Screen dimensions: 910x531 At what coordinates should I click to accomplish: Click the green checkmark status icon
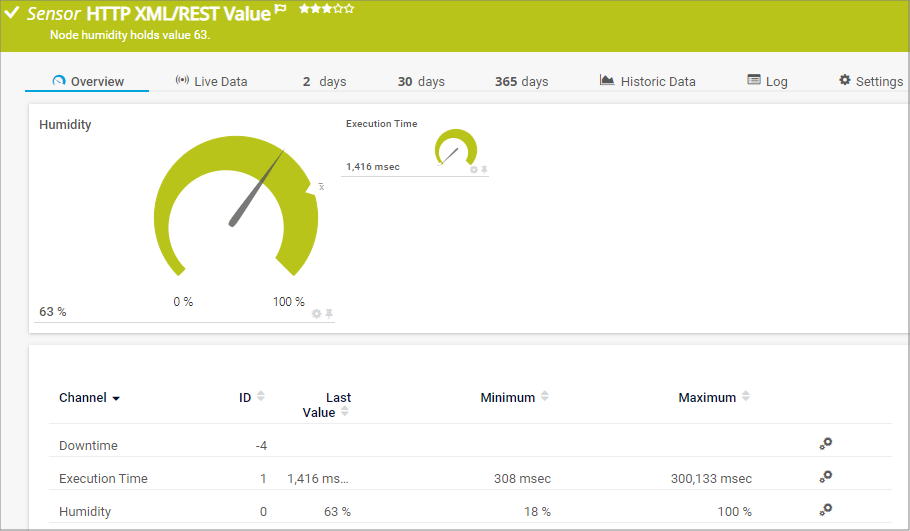pyautogui.click(x=12, y=13)
